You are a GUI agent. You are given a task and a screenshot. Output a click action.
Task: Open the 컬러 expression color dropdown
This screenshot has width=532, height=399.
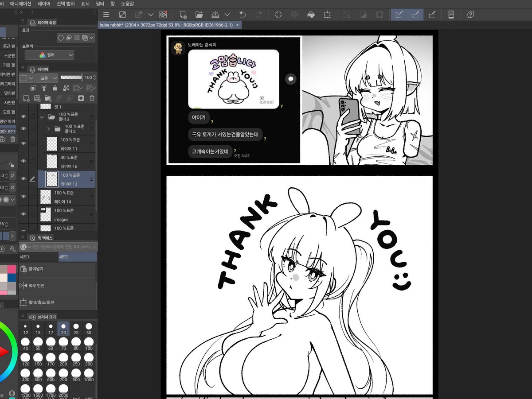[x=49, y=55]
